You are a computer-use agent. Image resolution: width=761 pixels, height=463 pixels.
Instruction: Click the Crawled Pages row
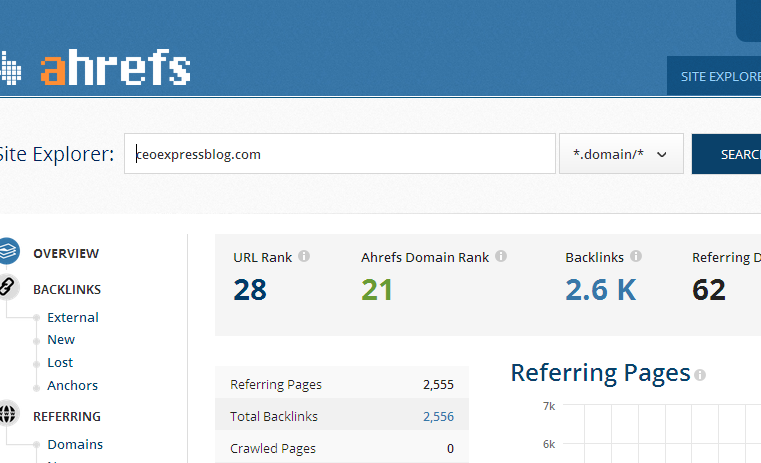coord(342,448)
